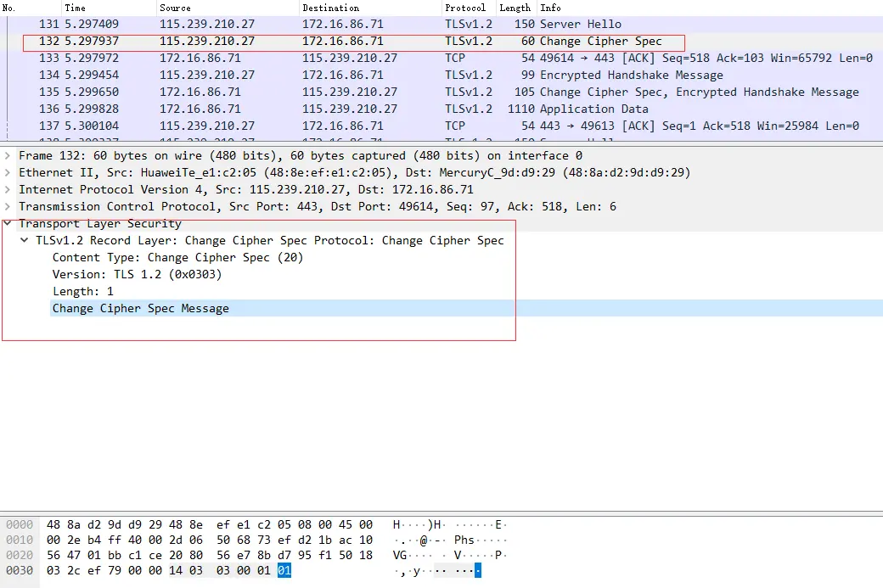Expand the Frame 132 details row

point(8,155)
